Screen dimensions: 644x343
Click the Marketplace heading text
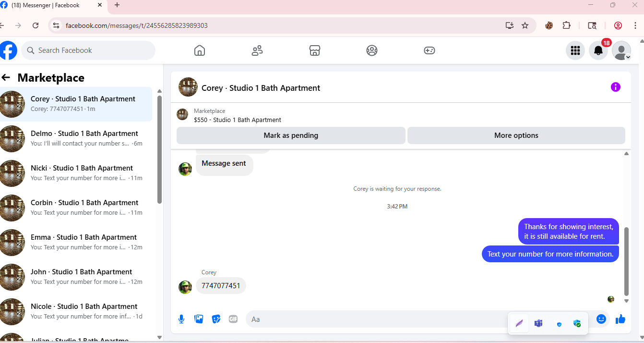51,78
